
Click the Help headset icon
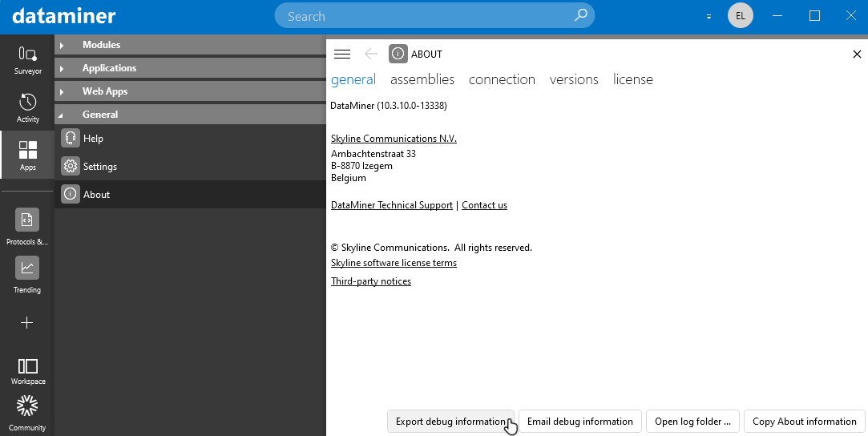71,138
